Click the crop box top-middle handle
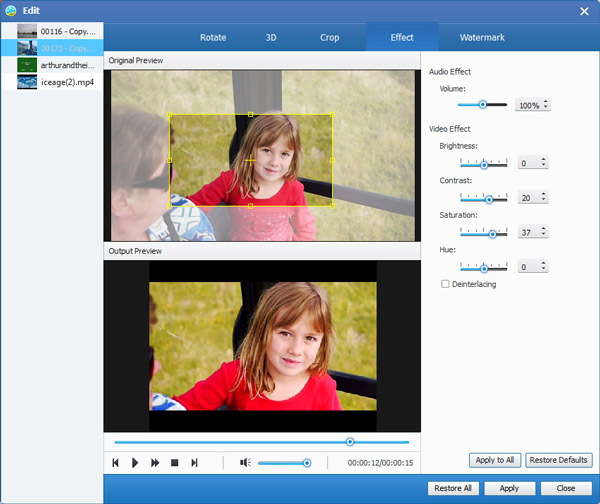 250,114
